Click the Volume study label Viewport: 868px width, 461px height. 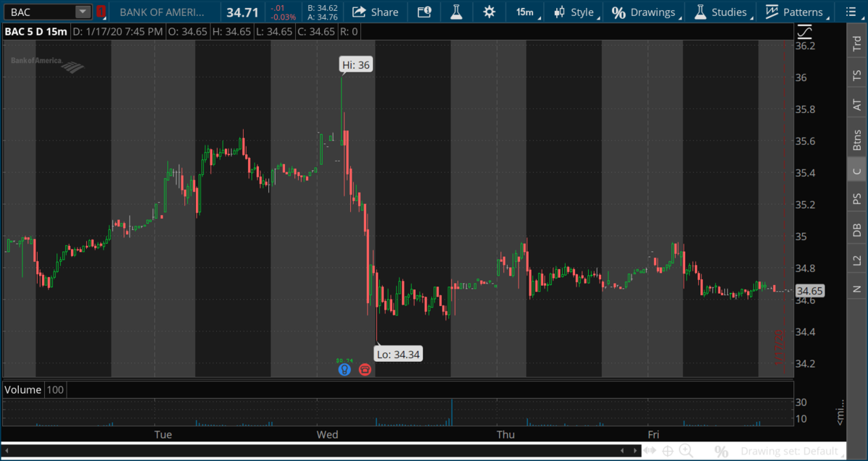[23, 389]
